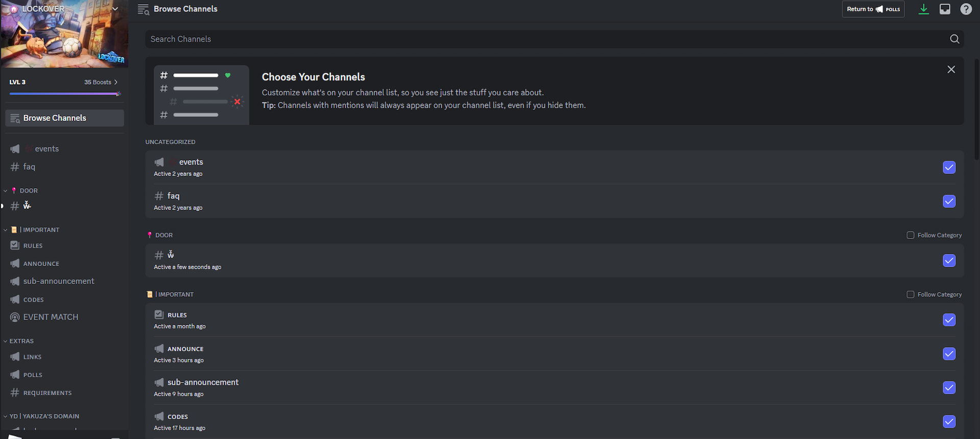Viewport: 980px width, 439px height.
Task: Uncheck the sub-announcement channel checkbox
Action: click(949, 388)
